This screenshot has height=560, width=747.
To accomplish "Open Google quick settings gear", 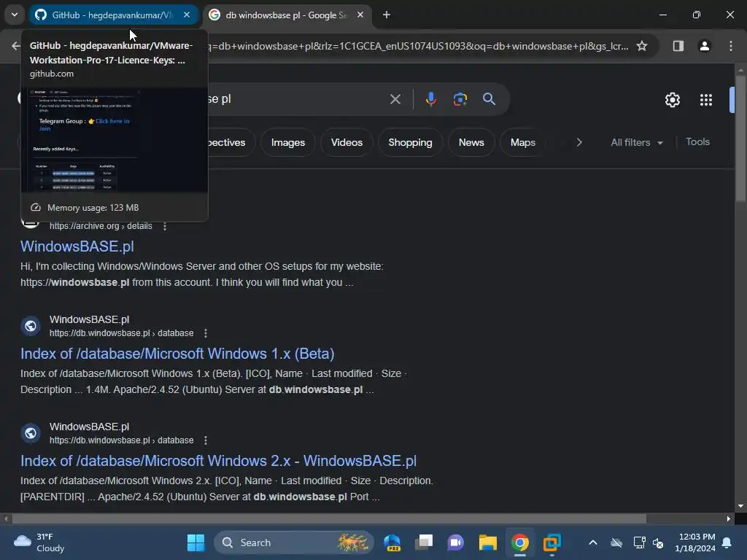I will click(x=672, y=100).
